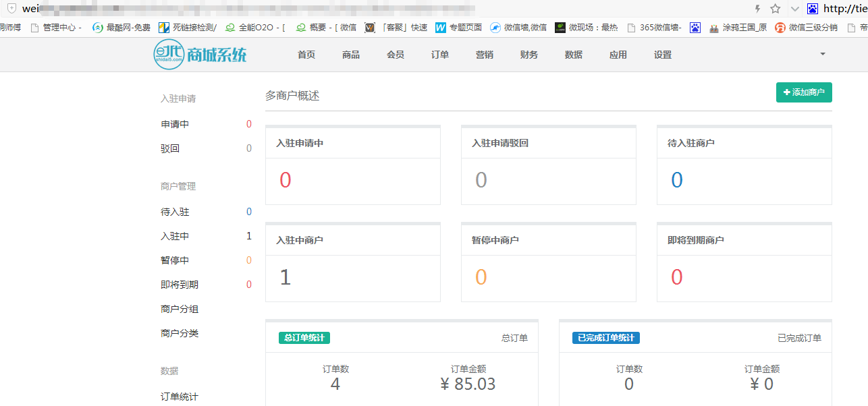The image size is (868, 406).
Task: Expand the user dropdown caret in navbar
Action: pos(822,54)
